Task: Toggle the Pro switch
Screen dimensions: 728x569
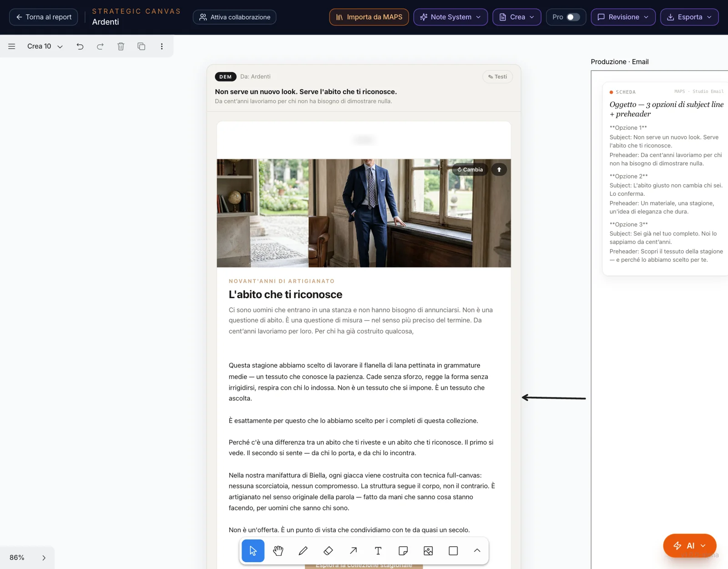Action: [573, 17]
